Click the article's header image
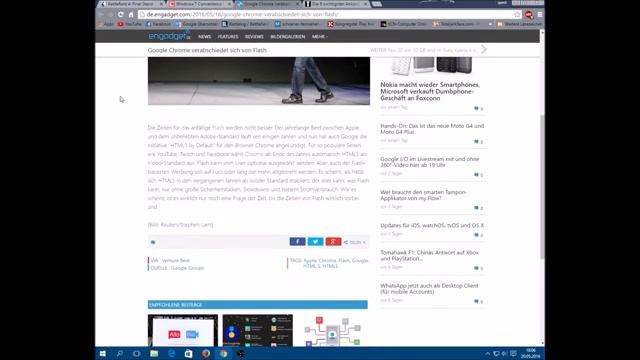The width and height of the screenshot is (640, 360). click(x=259, y=81)
